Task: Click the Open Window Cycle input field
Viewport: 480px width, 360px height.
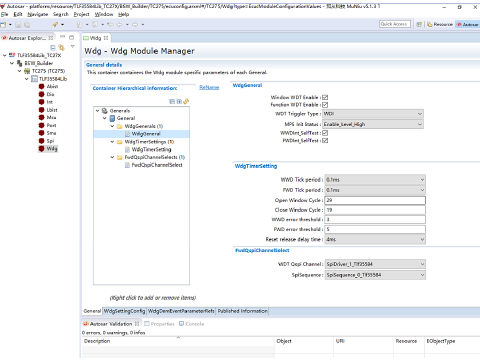Action: coord(375,200)
